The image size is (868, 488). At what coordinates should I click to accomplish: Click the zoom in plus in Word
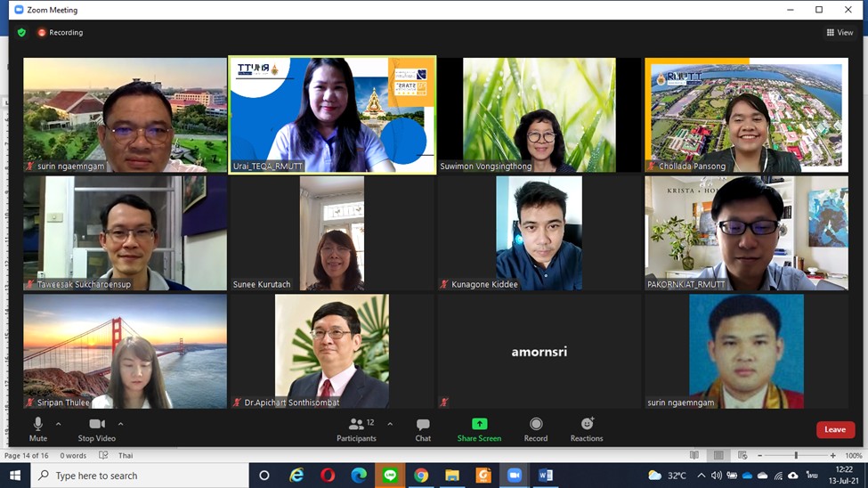[832, 455]
